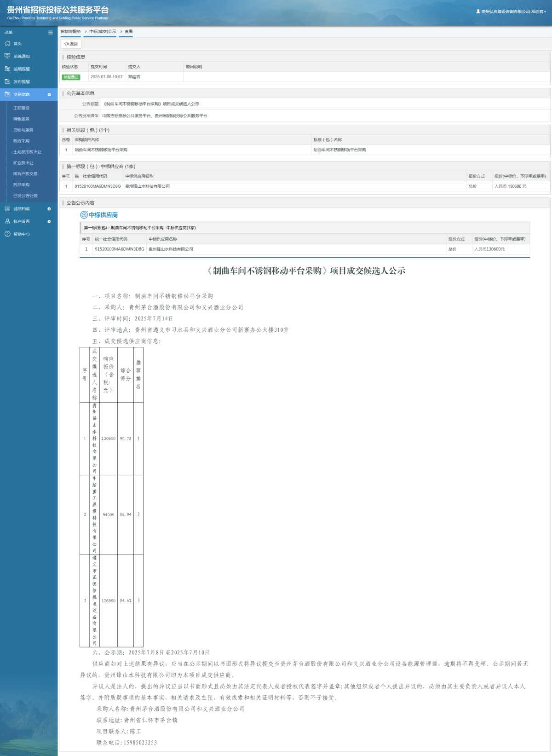Image resolution: width=552 pixels, height=756 pixels.
Task: Click the 逾期提醒 folder icon
Action: (x=7, y=69)
